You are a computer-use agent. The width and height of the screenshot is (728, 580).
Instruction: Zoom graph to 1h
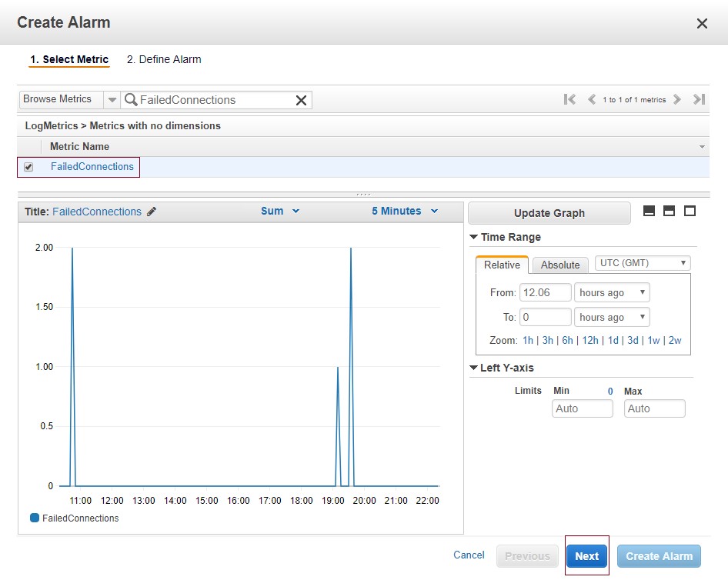[x=528, y=340]
